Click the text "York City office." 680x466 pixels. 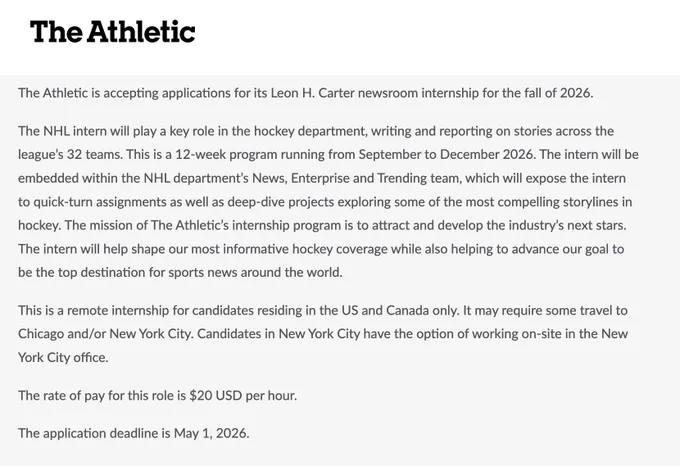pyautogui.click(x=63, y=358)
